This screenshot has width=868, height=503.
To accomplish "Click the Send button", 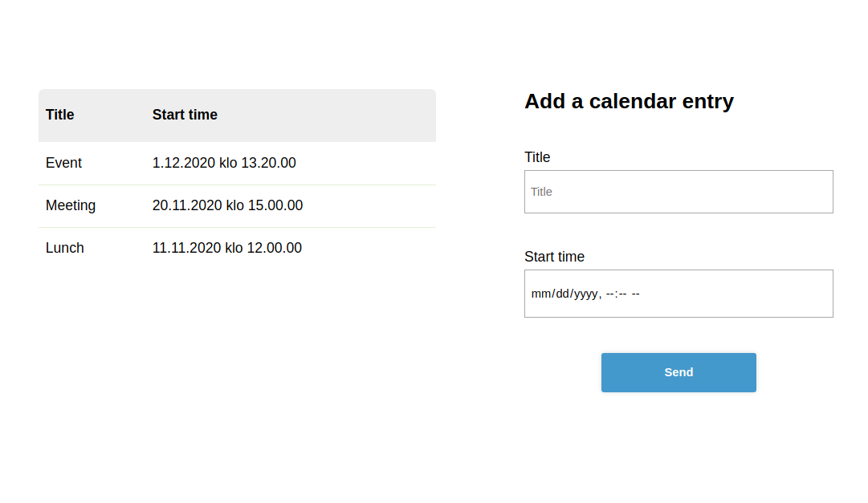I will coord(679,372).
